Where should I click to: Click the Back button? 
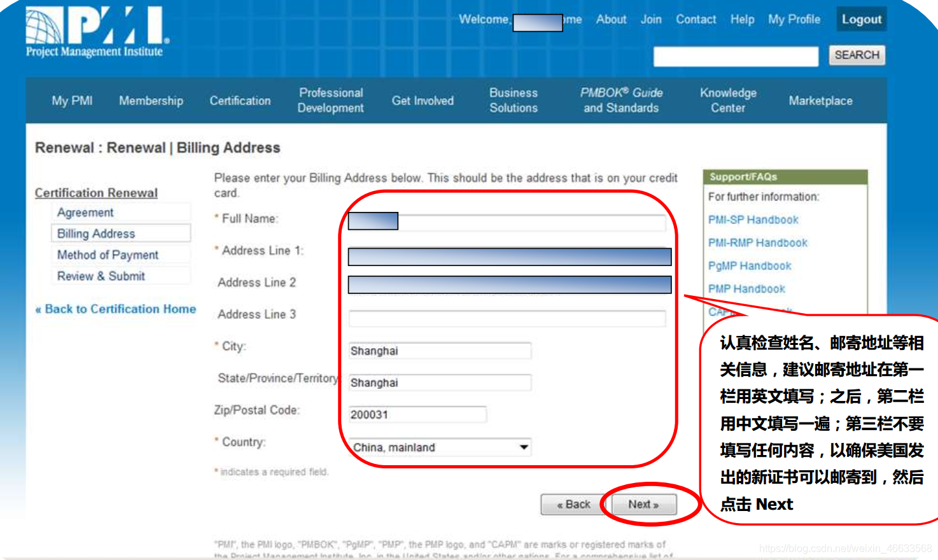click(573, 505)
